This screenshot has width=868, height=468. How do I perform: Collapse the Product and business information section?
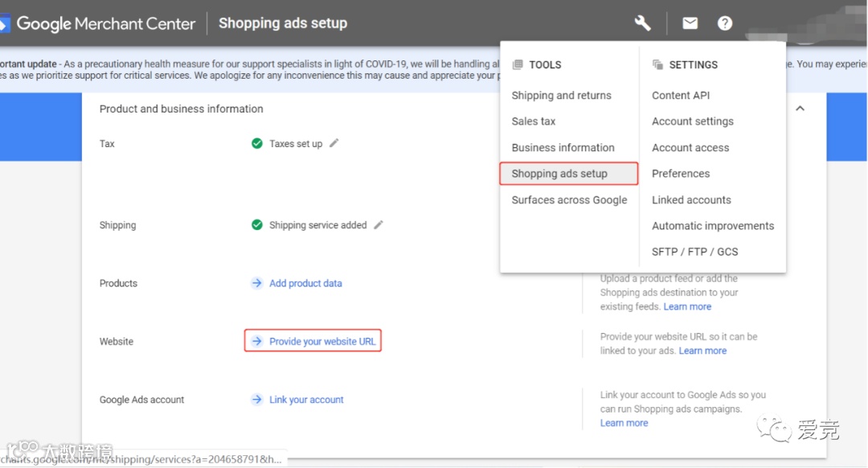800,109
